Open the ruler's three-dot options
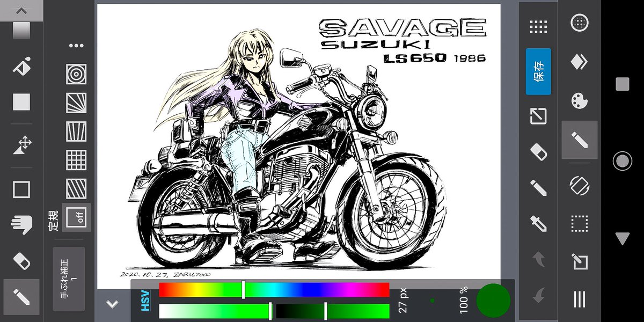The width and height of the screenshot is (644, 322). coord(76,46)
